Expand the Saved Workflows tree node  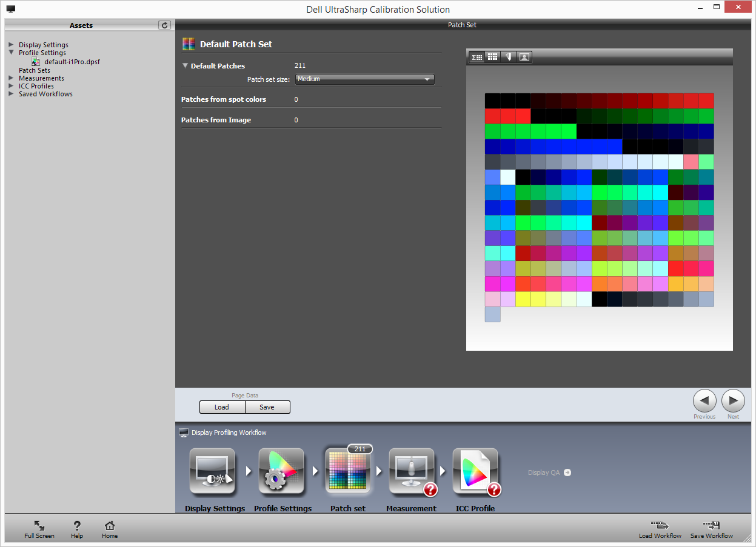point(11,94)
